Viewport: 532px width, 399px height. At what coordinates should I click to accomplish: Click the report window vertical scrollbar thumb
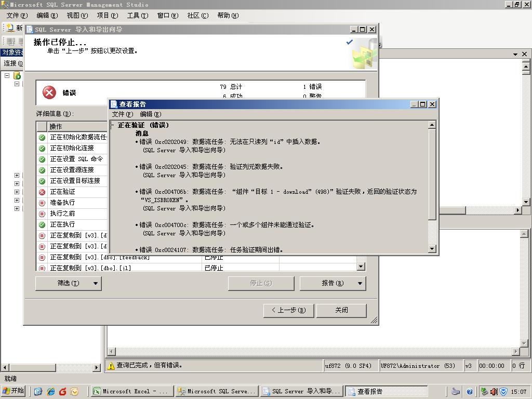coord(432,175)
